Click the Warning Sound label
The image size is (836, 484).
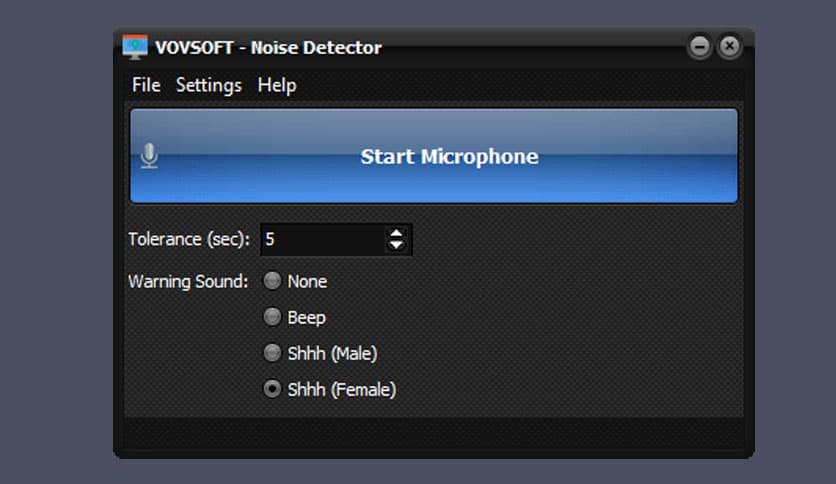coord(188,281)
